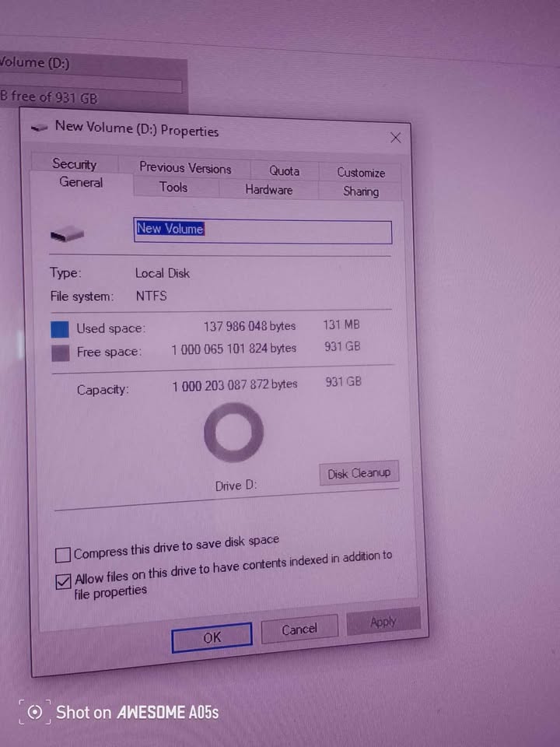Click the Disk Cleanup button
Screen dimensions: 560x747
click(359, 473)
